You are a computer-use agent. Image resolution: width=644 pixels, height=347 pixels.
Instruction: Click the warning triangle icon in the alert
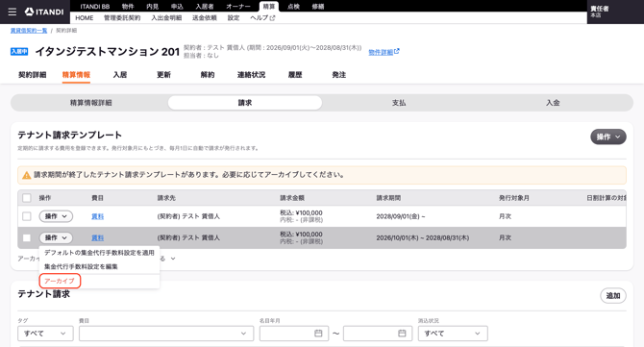(x=27, y=175)
